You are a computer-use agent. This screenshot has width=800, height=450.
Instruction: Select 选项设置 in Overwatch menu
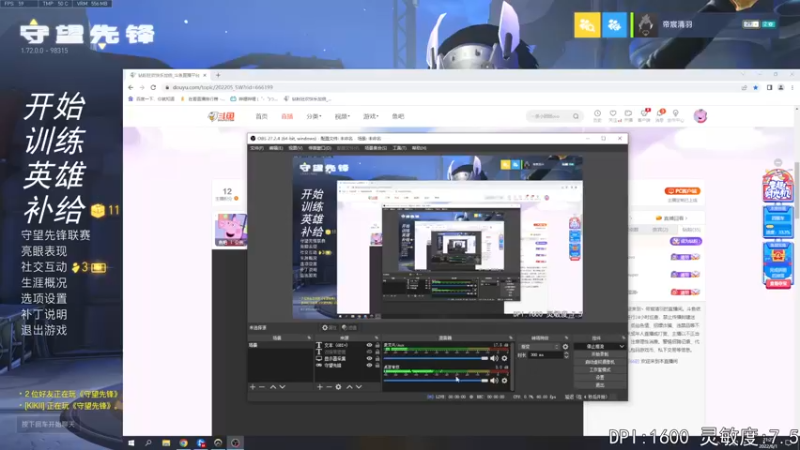coord(44,298)
